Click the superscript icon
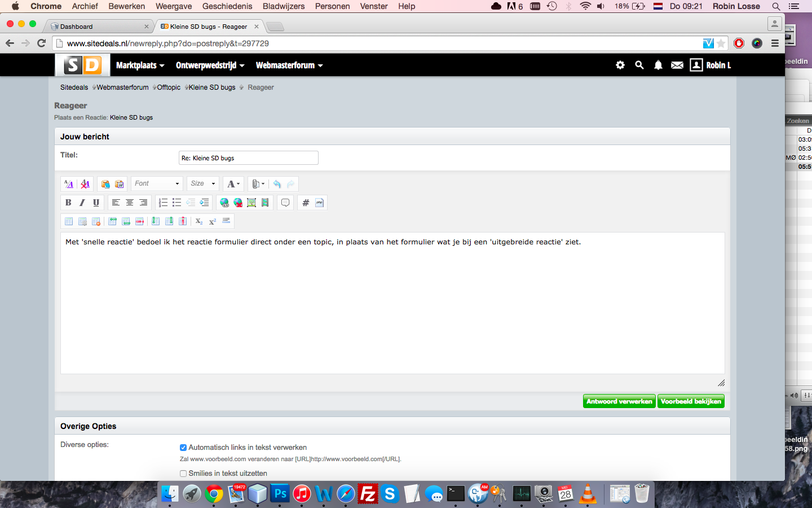Viewport: 812px width, 508px height. coord(213,221)
